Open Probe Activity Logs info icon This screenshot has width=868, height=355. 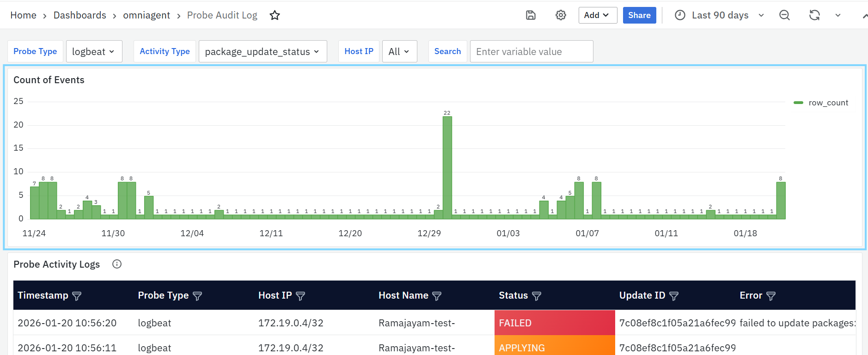(x=117, y=264)
